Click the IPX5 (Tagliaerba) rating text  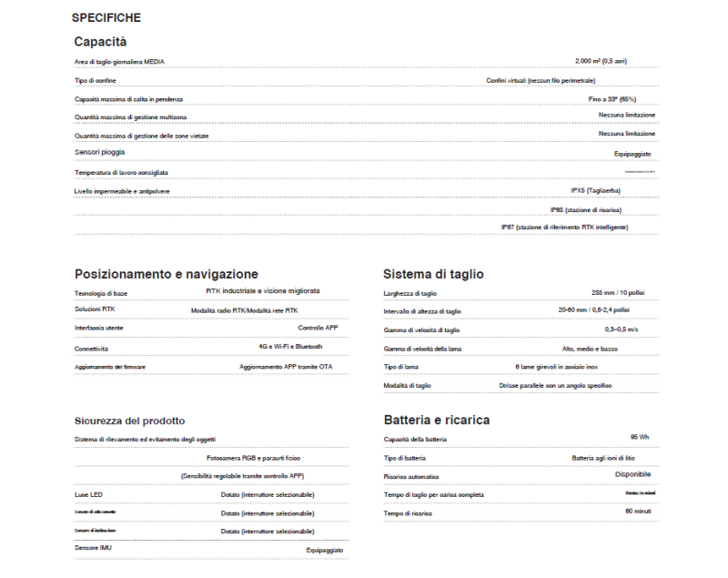[x=595, y=191]
